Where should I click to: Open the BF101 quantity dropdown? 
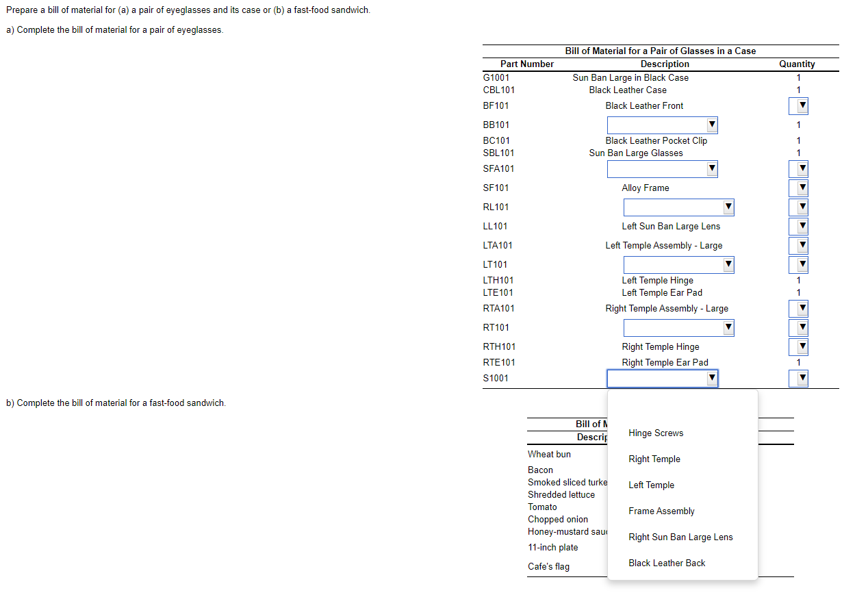click(798, 106)
